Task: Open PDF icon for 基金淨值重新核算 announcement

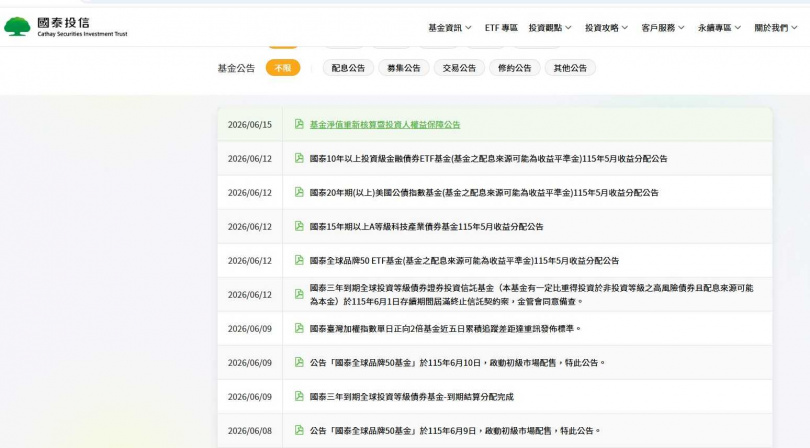Action: [x=299, y=124]
